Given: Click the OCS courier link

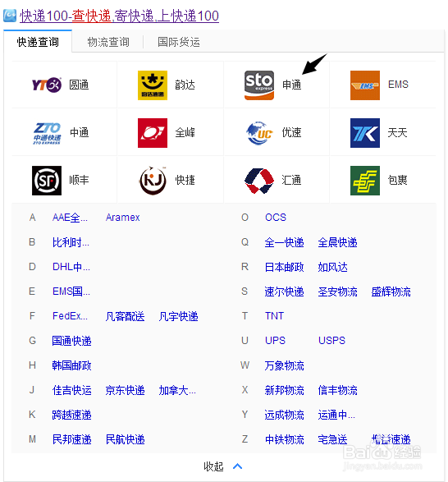Looking at the screenshot, I should [x=276, y=218].
